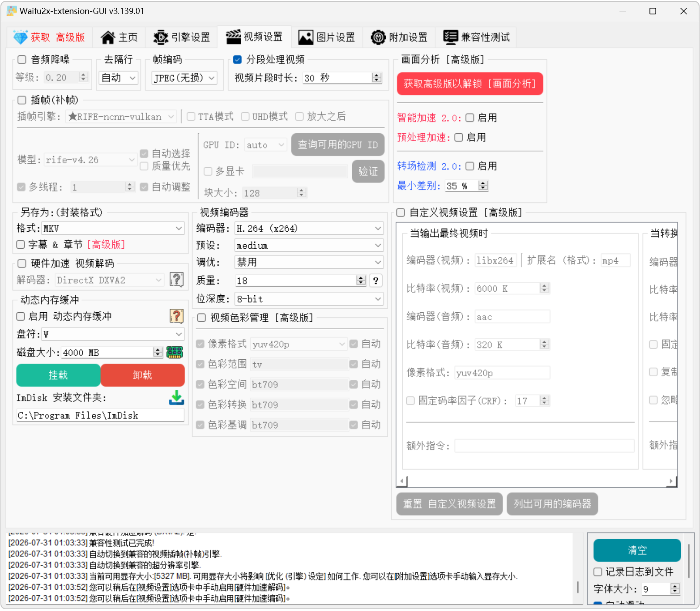Click 获取高级版以解锁 [画面分析] button
This screenshot has height=611, width=700.
(470, 84)
